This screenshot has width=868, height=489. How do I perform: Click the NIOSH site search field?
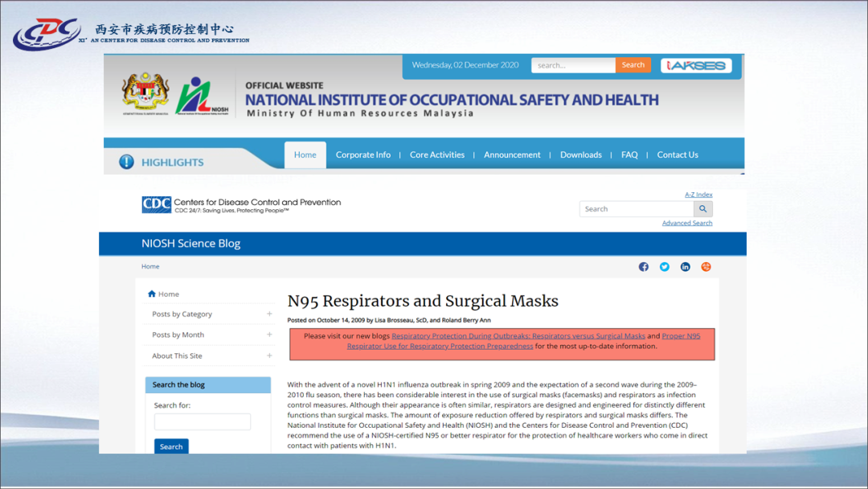pyautogui.click(x=573, y=65)
